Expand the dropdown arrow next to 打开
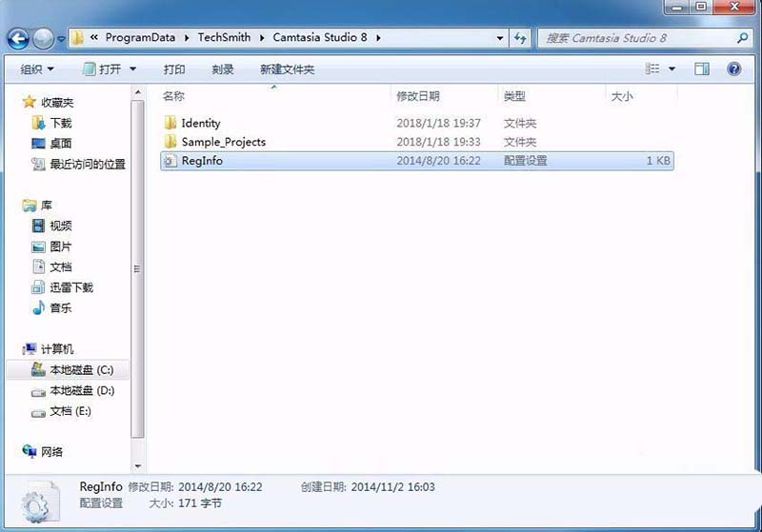 132,69
